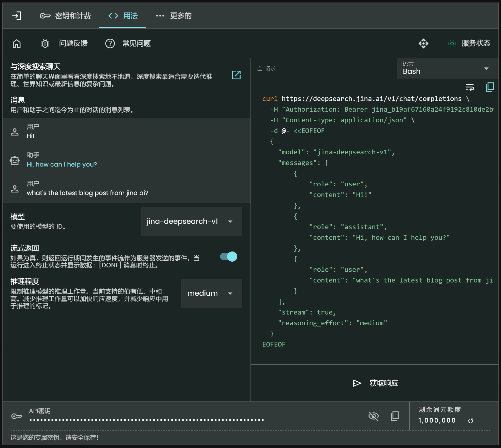The height and width of the screenshot is (448, 501).
Task: Open the jina-deepsearch-v1 model dropdown
Action: click(x=191, y=221)
